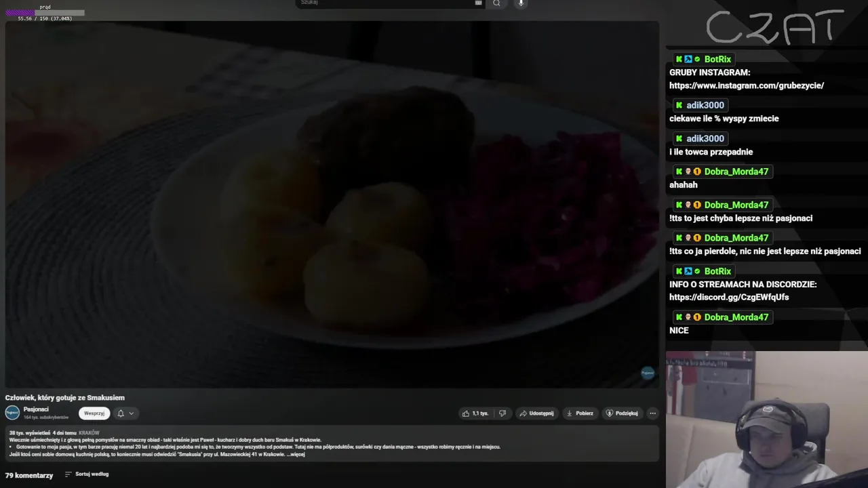Click the 164 tys. subskrybentów subscriber count
The image size is (868, 488).
[x=46, y=418]
